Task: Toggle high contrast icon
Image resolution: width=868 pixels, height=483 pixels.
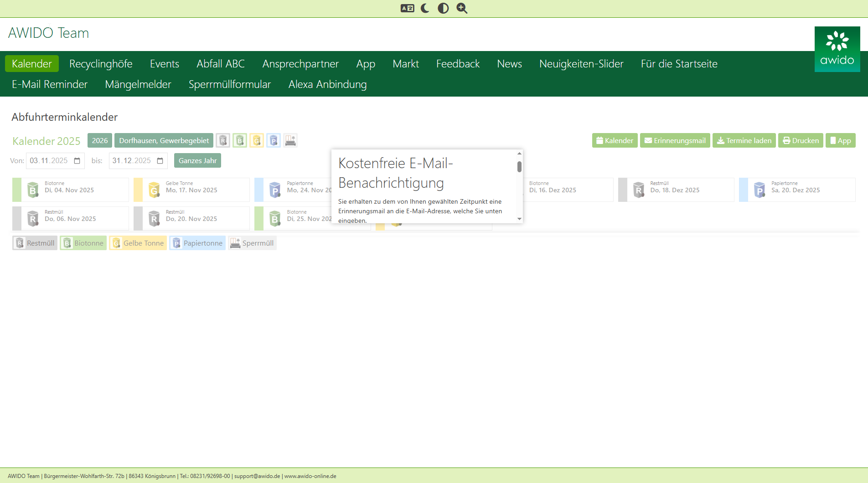Action: pyautogui.click(x=443, y=8)
